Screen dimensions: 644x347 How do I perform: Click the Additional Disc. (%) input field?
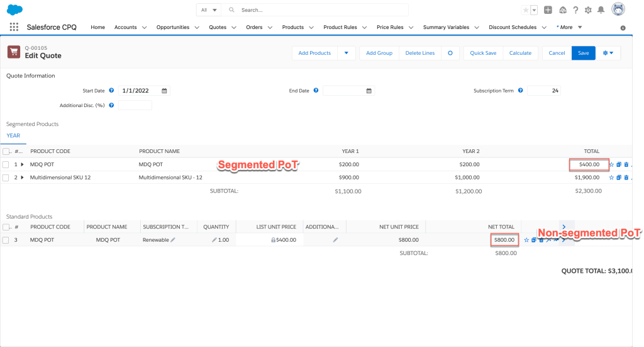pos(135,105)
